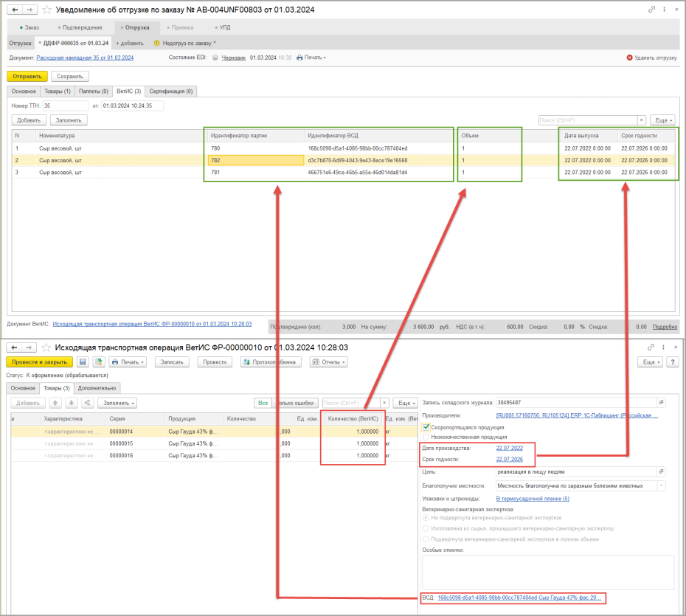Viewport: 686px width, 616px height.
Task: Go forward in the shipment notification window
Action: coord(30,9)
